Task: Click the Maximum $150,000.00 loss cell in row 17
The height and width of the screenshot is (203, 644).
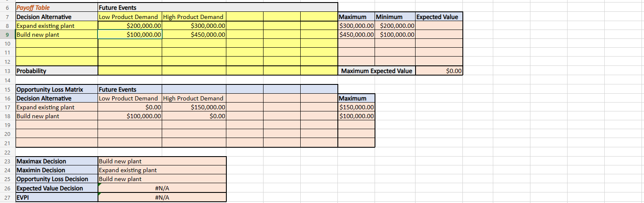Action: pos(356,107)
